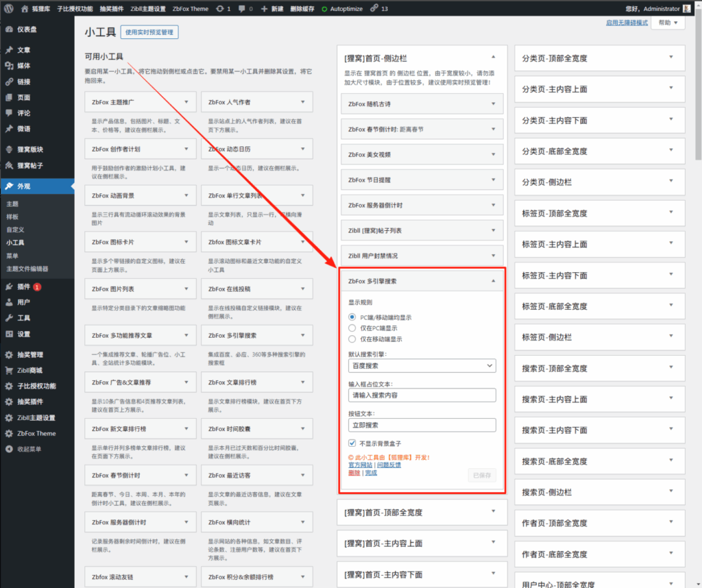The height and width of the screenshot is (588, 702).
Task: Click 删除 link in 多引擎搜索 widget
Action: 354,473
